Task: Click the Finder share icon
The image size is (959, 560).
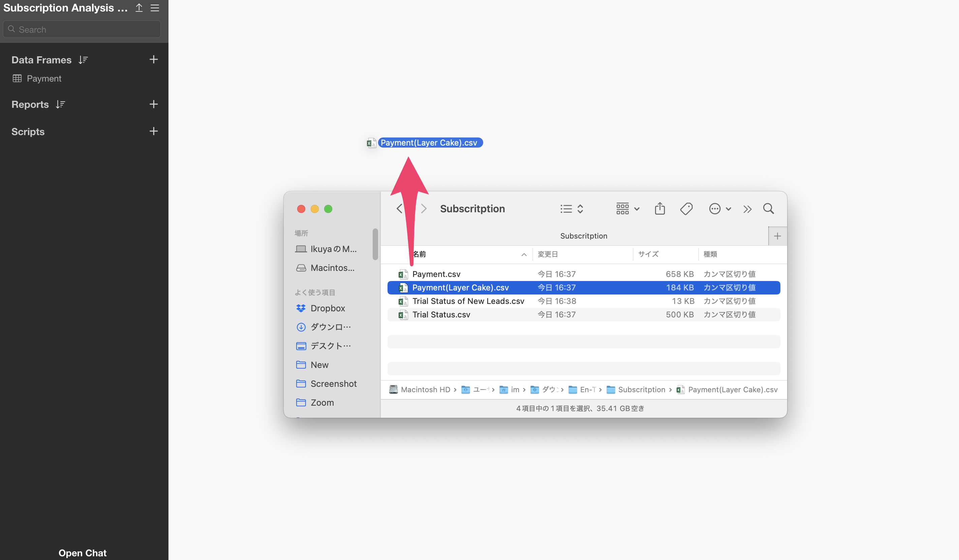Action: click(x=659, y=209)
